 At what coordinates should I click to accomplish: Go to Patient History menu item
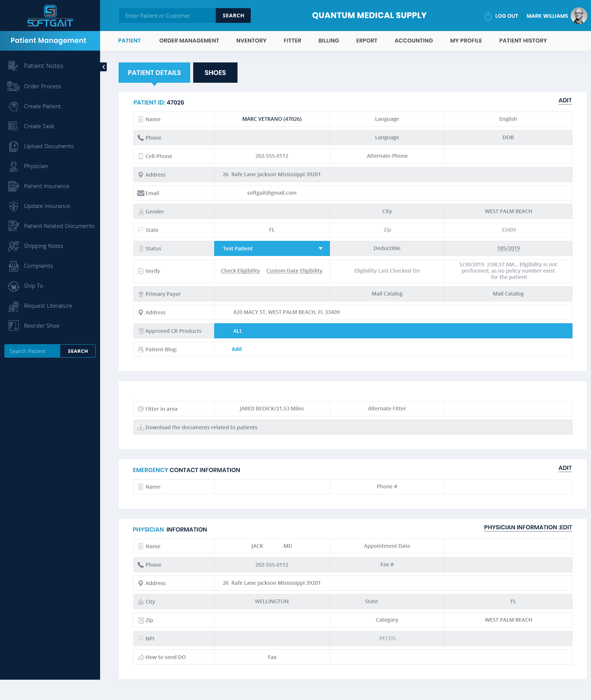523,41
